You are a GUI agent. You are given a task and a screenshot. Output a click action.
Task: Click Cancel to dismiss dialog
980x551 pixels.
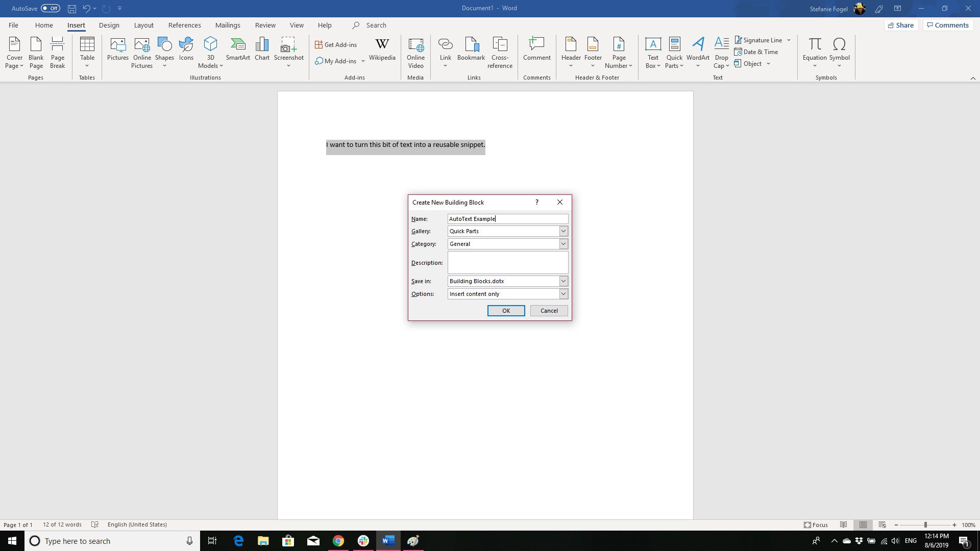click(549, 310)
